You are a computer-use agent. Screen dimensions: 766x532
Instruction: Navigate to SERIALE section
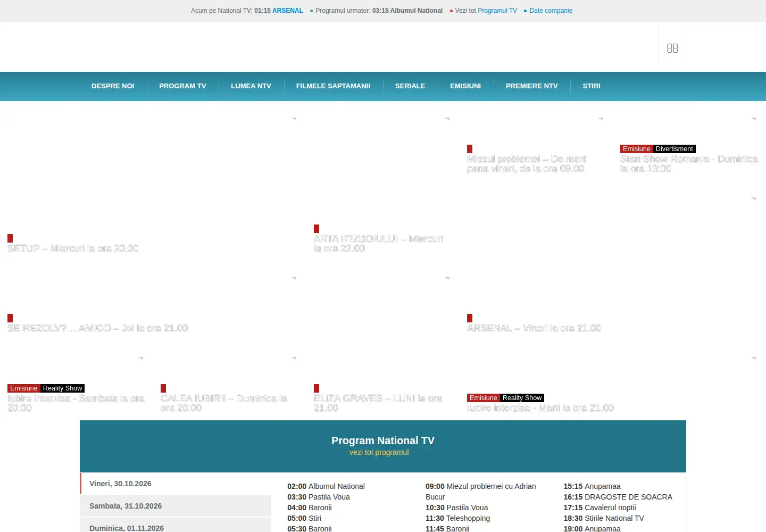pos(410,86)
